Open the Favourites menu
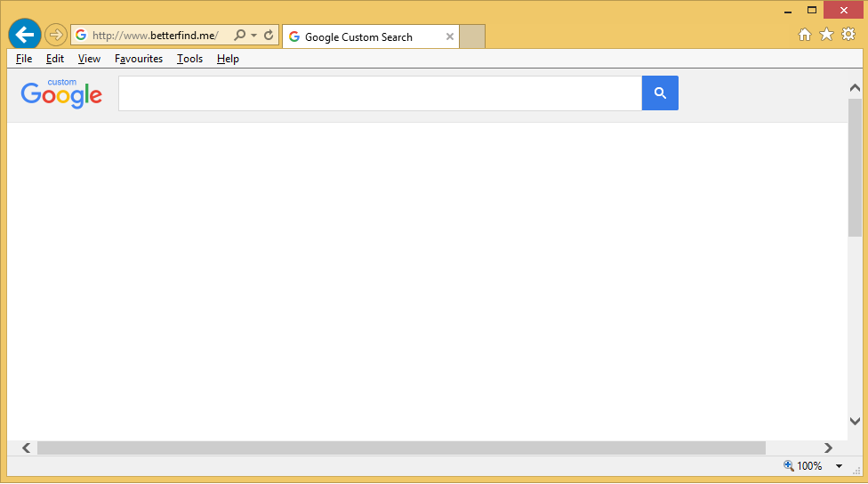The height and width of the screenshot is (484, 868). coord(139,59)
